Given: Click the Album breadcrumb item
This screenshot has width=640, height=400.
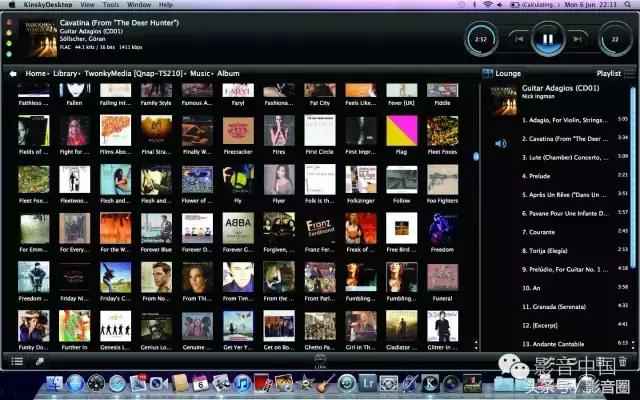Looking at the screenshot, I should 228,73.
